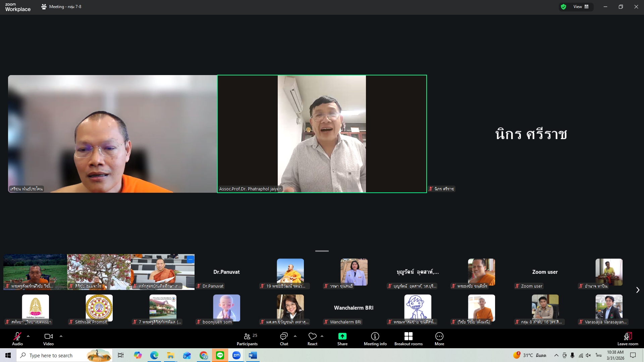
Task: Go to next page of participant thumbnails
Action: point(638,290)
